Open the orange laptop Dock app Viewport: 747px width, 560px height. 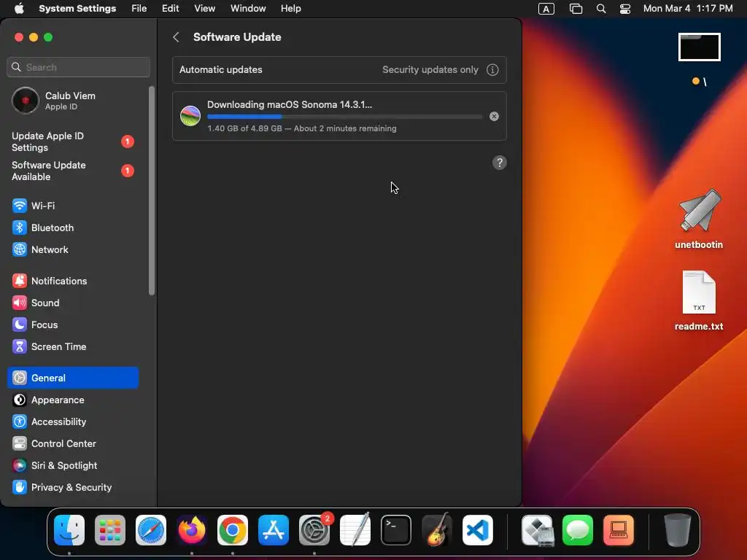[x=619, y=530]
